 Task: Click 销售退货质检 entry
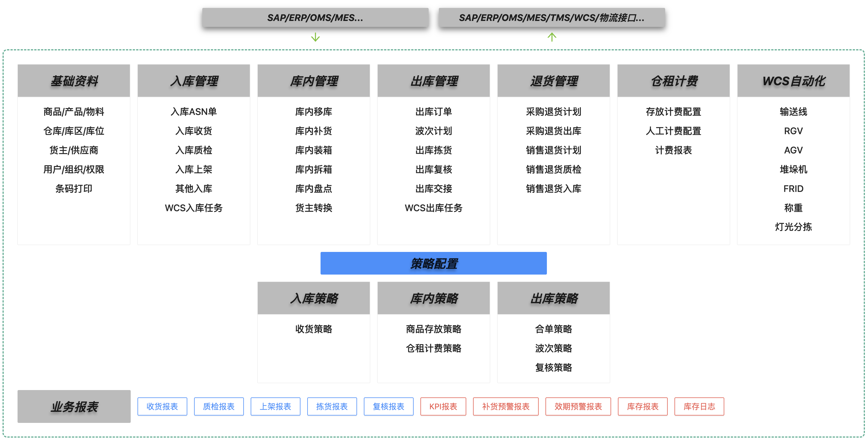[554, 169]
